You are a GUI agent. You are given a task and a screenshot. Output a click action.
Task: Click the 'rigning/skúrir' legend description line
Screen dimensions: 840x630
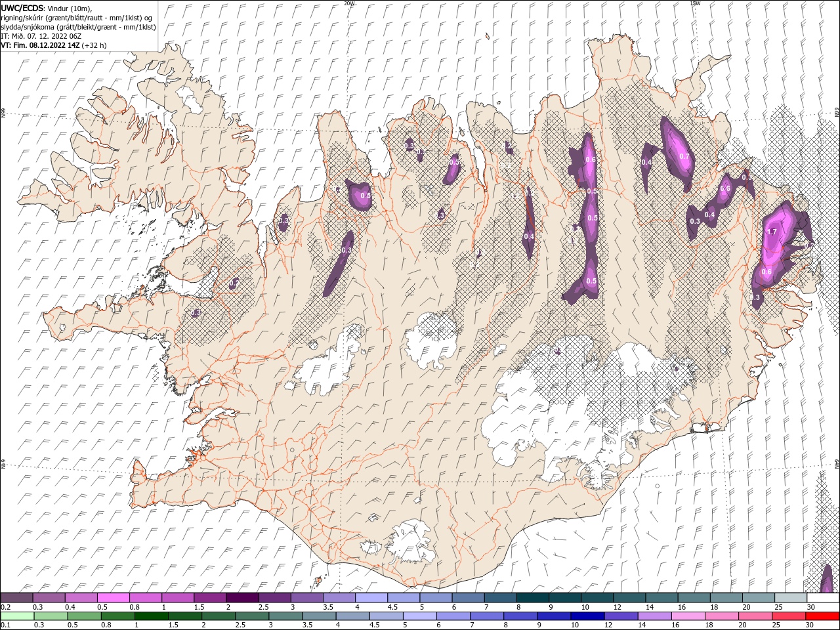point(76,18)
